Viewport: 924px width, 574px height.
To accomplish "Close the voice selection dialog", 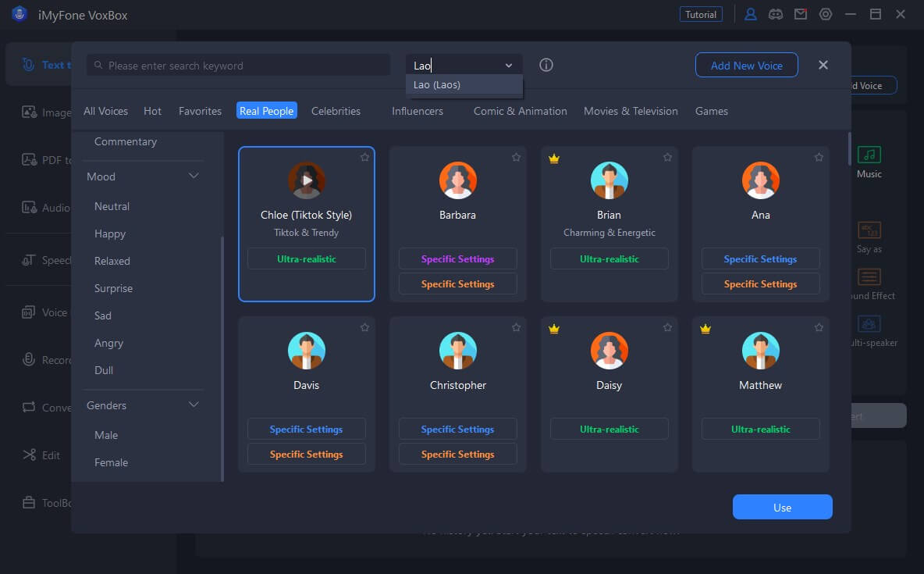I will (x=823, y=65).
